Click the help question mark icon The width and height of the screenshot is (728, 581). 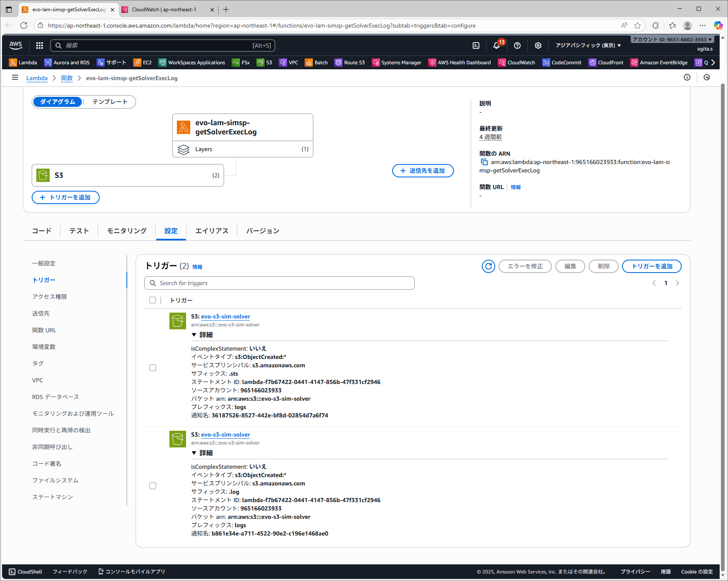[x=517, y=45]
